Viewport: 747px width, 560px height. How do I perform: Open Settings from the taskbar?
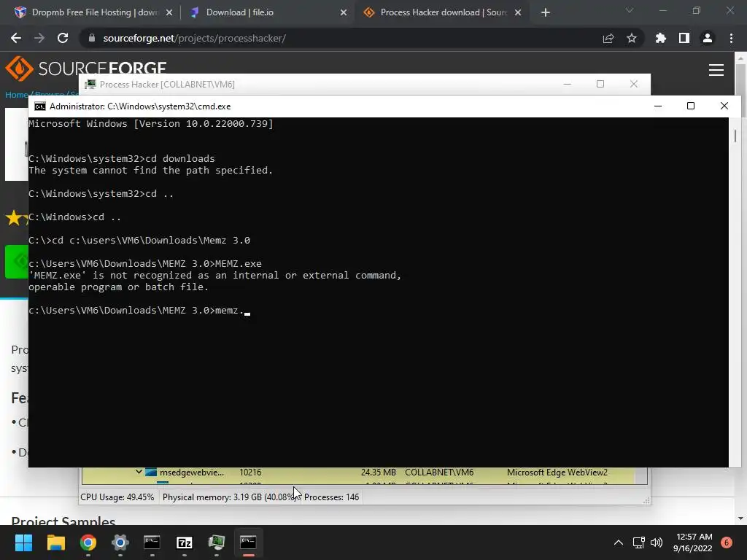[x=120, y=542]
